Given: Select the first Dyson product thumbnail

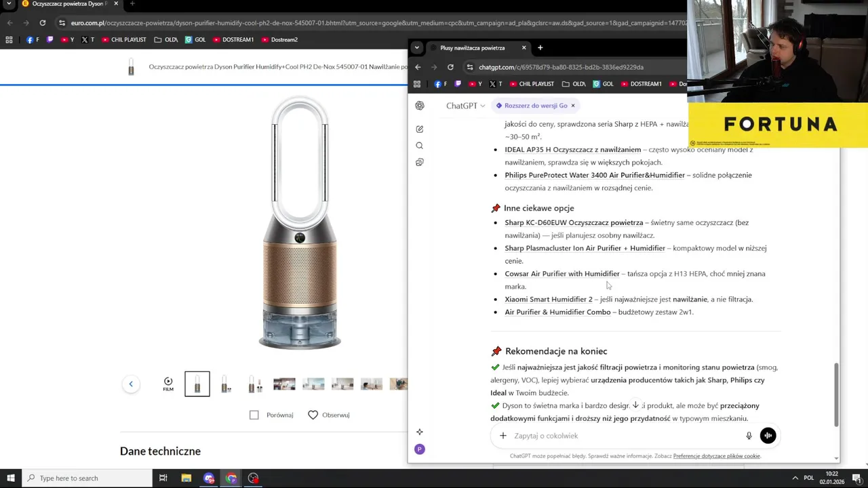Looking at the screenshot, I should click(x=197, y=384).
